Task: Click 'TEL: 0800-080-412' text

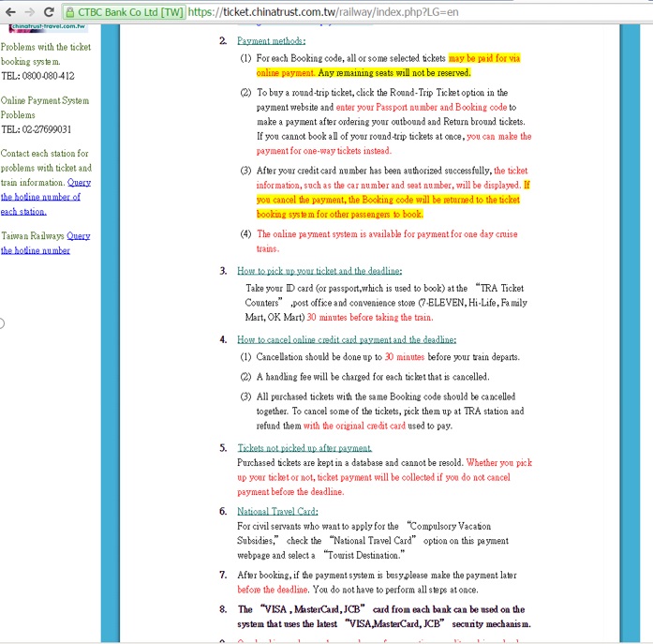Action: click(37, 76)
